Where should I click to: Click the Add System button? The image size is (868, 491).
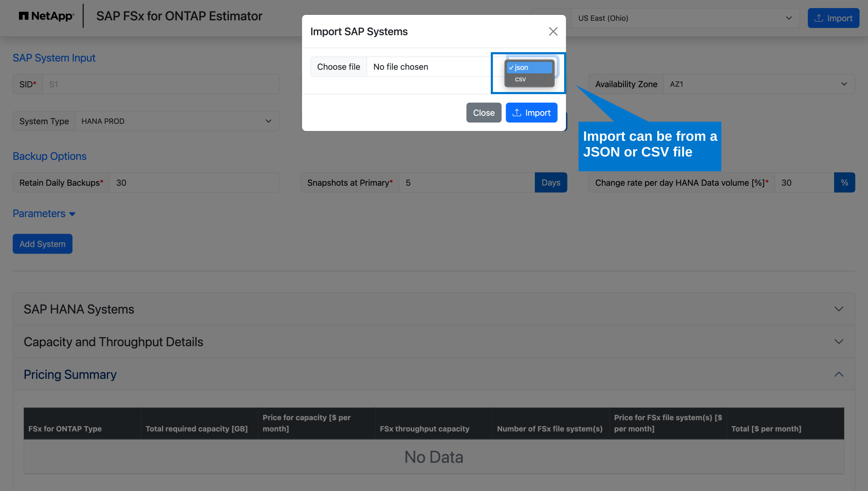coord(42,244)
